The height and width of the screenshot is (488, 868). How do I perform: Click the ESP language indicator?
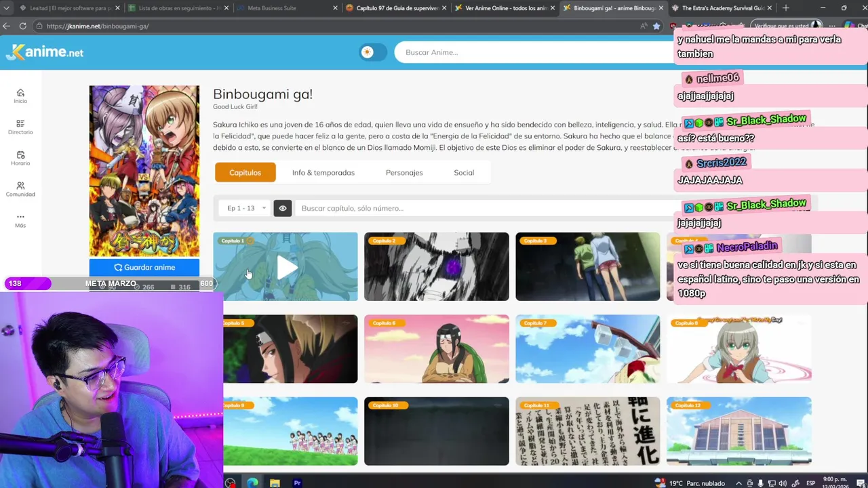[810, 483]
